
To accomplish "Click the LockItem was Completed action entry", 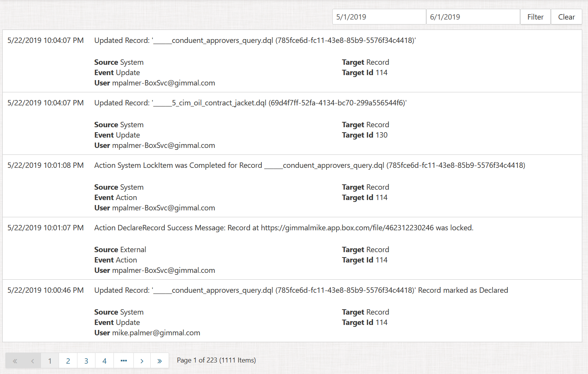I will (x=309, y=166).
